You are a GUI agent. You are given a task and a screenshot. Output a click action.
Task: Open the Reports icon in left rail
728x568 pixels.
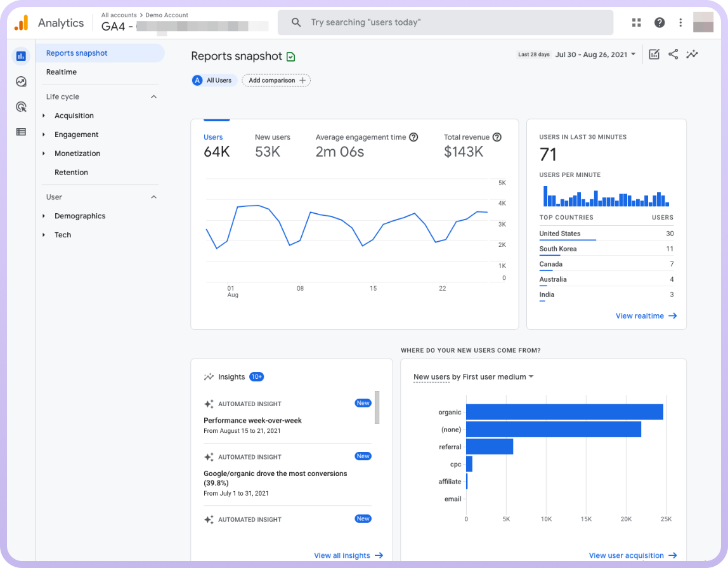pyautogui.click(x=21, y=56)
